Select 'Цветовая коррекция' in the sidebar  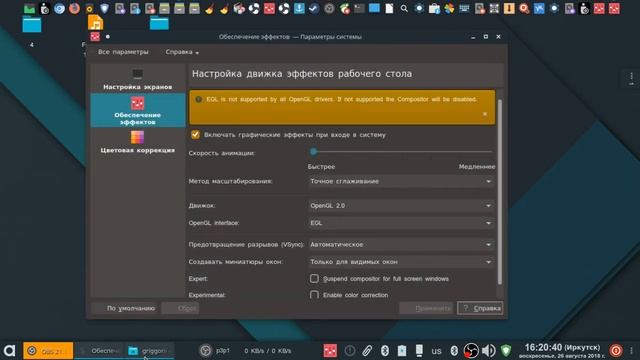tap(138, 142)
